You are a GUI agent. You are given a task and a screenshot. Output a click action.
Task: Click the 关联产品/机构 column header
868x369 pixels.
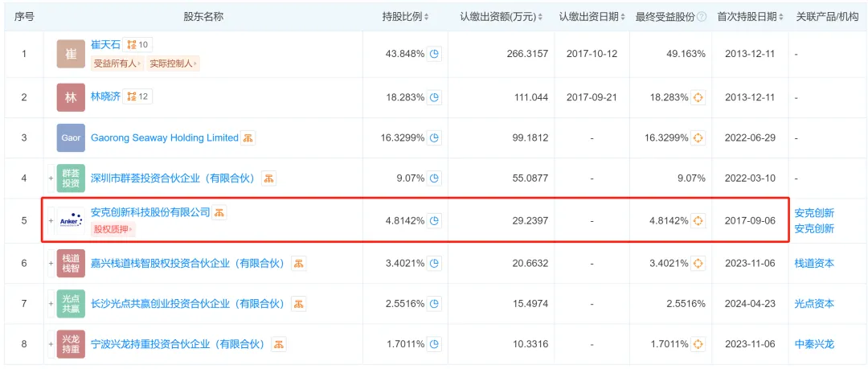(829, 17)
